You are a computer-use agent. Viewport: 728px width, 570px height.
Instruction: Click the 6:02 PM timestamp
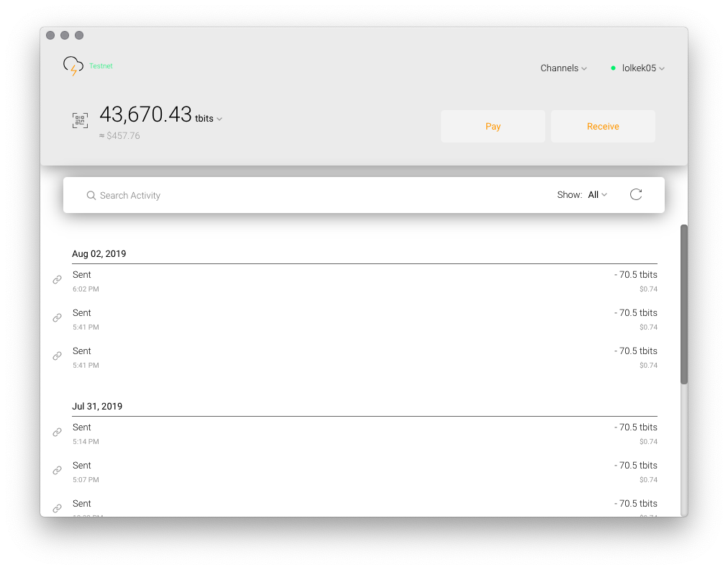point(86,289)
